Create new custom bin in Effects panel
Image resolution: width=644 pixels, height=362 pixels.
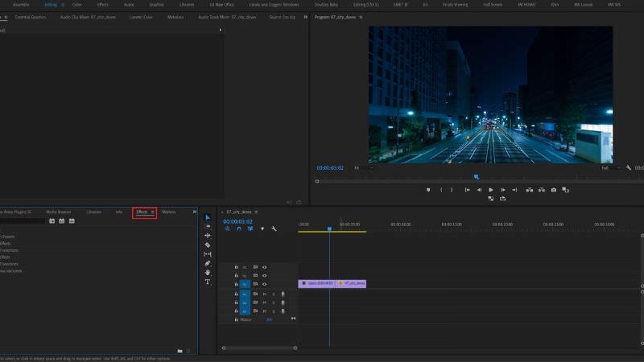(180, 351)
